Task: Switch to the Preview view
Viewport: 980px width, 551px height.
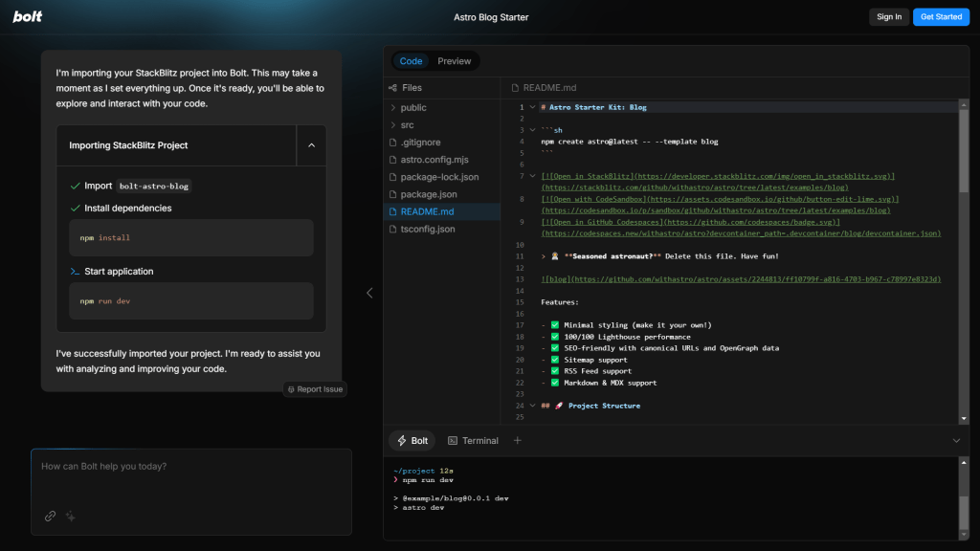Action: tap(454, 60)
